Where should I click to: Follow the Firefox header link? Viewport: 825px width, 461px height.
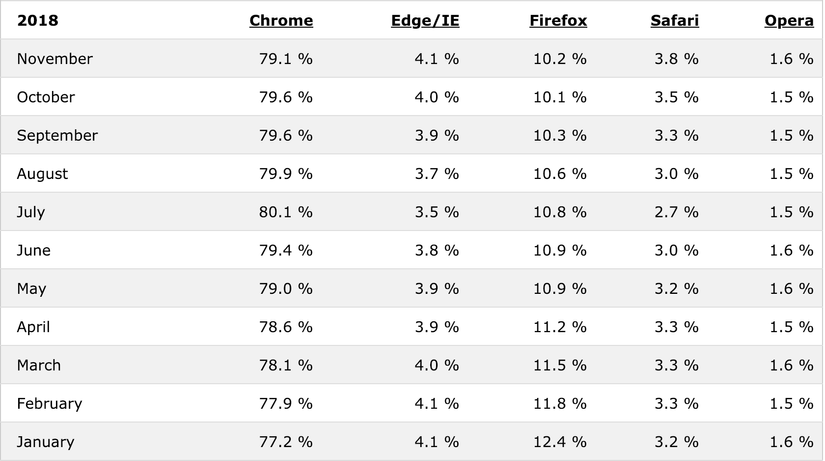558,20
